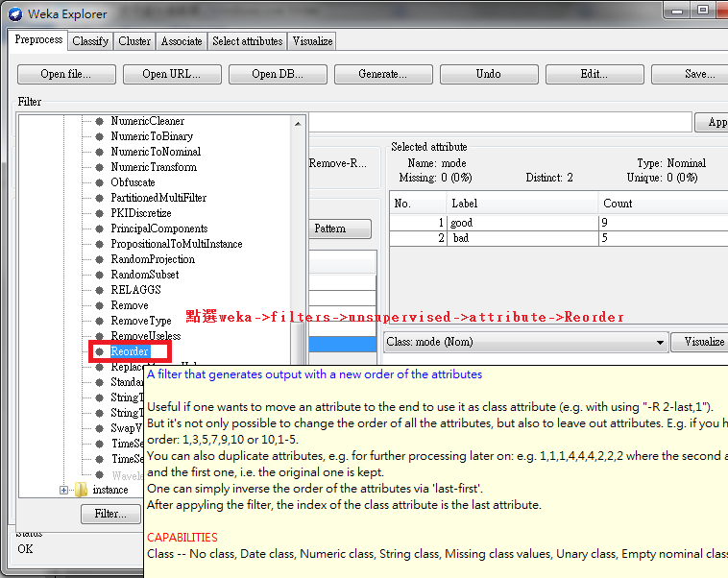728x578 pixels.
Task: Click the Visualize button beside class dropdown
Action: click(699, 342)
